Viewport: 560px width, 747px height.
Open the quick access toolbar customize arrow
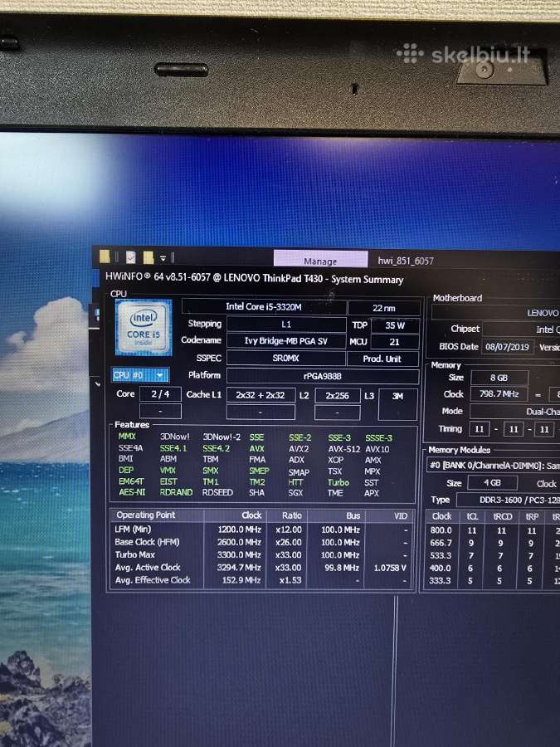point(163,258)
